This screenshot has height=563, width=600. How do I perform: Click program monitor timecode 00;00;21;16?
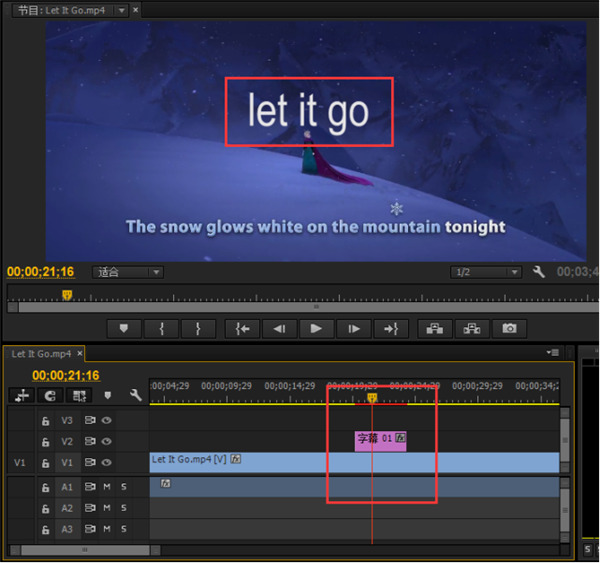(x=41, y=272)
